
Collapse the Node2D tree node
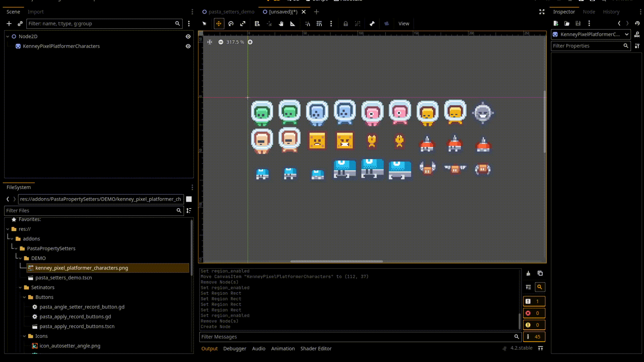point(8,37)
